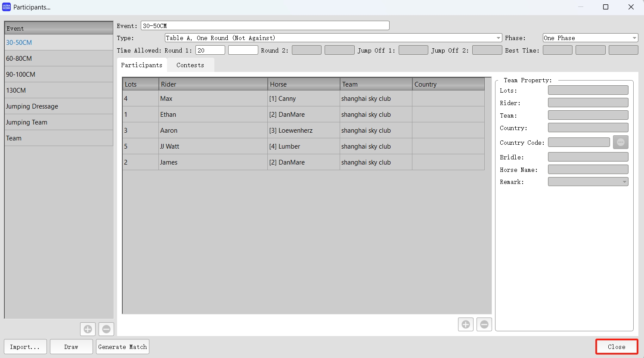The height and width of the screenshot is (358, 644).
Task: Remove the selected event with the minus icon
Action: [x=106, y=329]
